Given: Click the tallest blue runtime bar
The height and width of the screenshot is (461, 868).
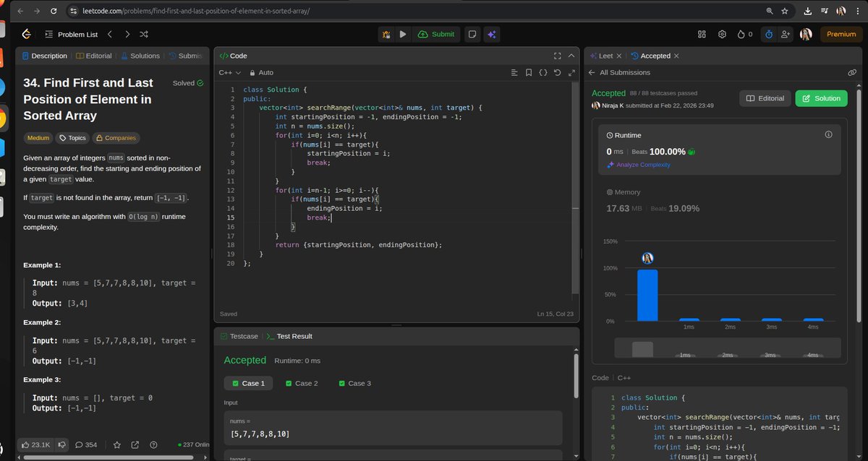Looking at the screenshot, I should 647,295.
